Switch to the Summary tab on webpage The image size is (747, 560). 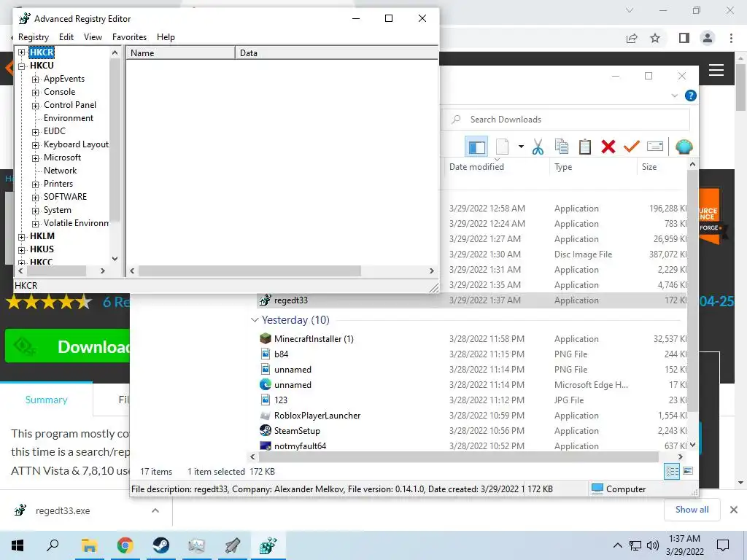[46, 400]
